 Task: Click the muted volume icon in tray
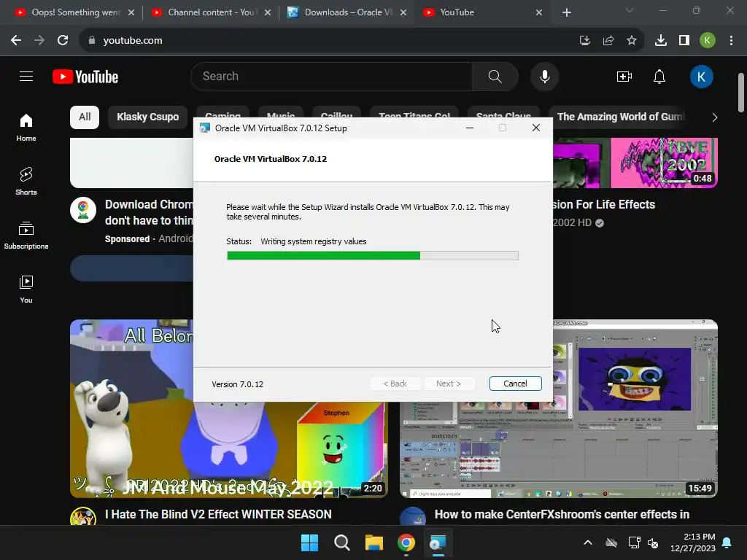click(654, 542)
